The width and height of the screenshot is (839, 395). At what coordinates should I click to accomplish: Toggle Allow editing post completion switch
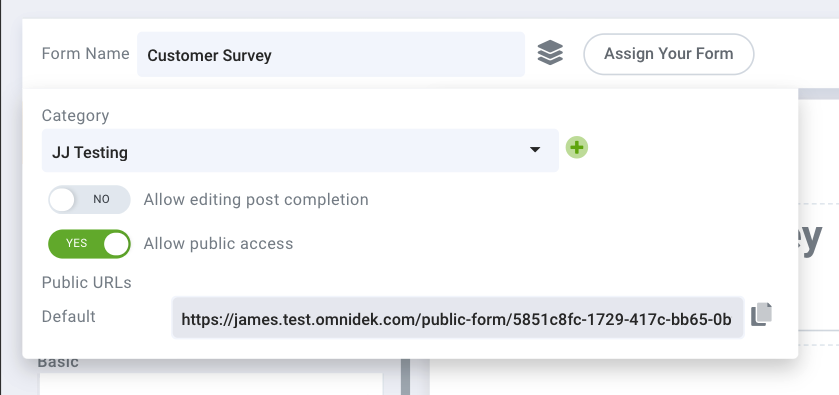(89, 200)
